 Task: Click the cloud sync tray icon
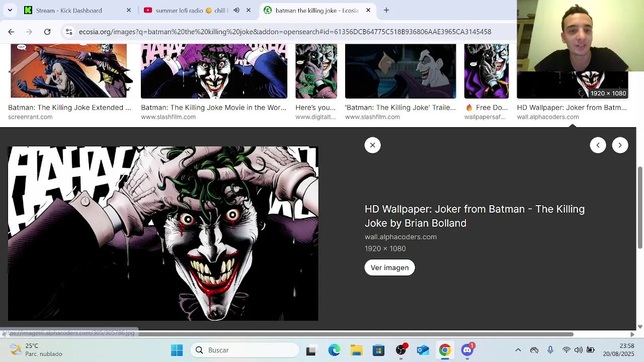tap(534, 350)
